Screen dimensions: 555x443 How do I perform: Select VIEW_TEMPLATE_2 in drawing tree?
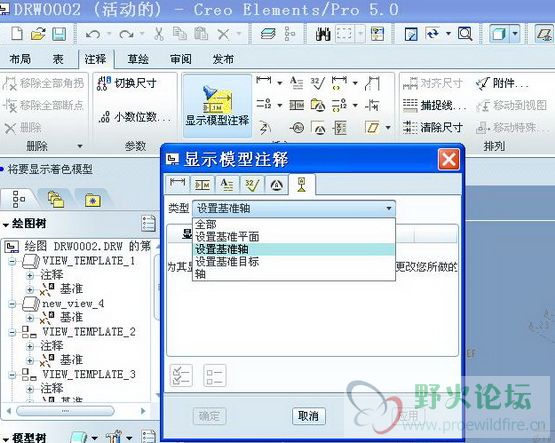point(88,332)
